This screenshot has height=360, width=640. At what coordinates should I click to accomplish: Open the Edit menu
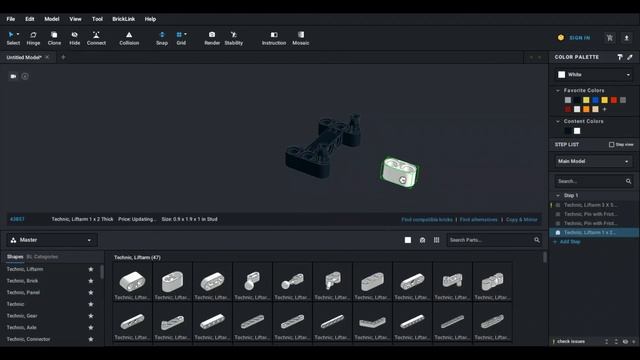tap(30, 19)
